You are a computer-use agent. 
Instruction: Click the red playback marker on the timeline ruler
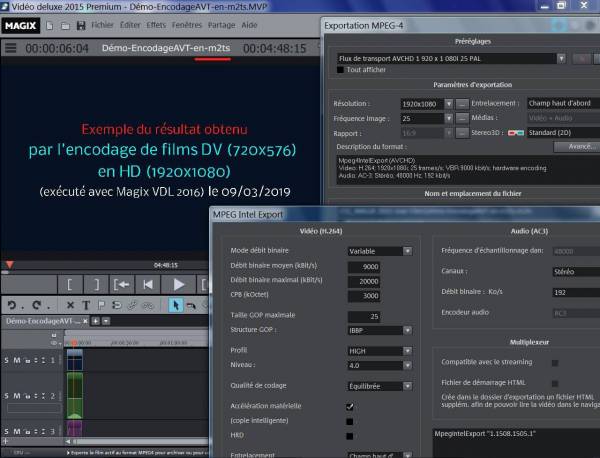point(74,342)
